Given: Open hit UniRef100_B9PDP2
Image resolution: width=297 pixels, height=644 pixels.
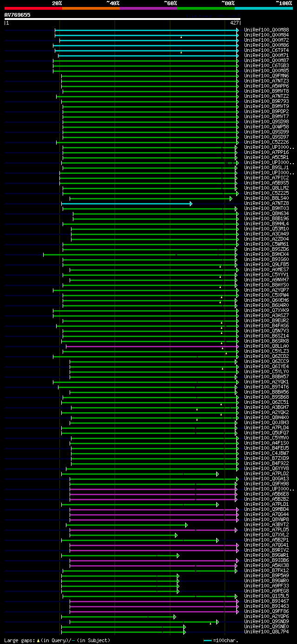Looking at the screenshot, I should coord(266,112).
